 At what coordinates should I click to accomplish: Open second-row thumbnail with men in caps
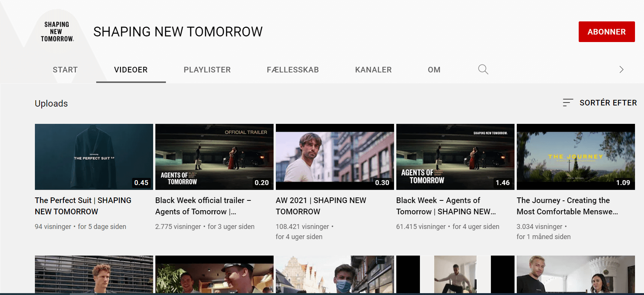coord(214,274)
